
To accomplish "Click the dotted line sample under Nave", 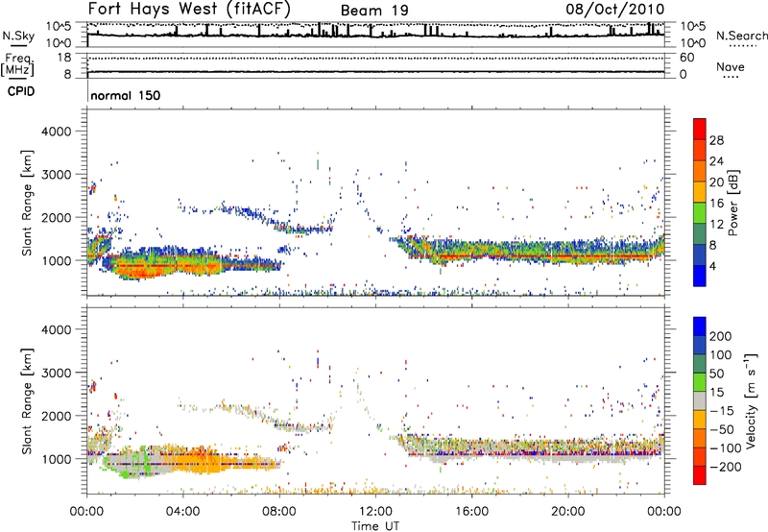I will [731, 78].
